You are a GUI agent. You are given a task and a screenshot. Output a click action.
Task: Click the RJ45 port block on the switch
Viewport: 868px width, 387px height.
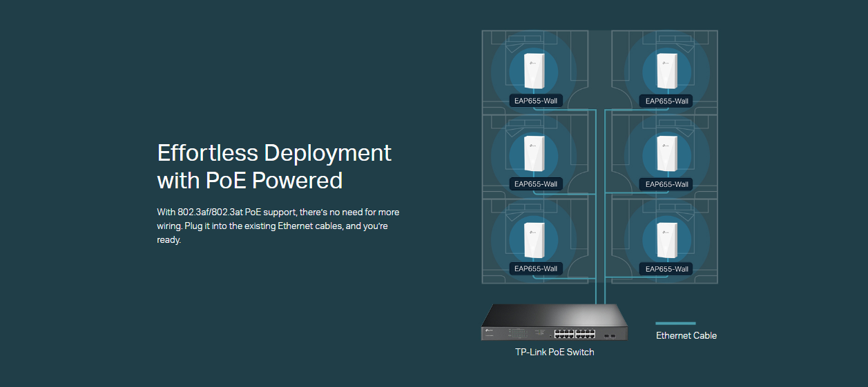pyautogui.click(x=575, y=334)
